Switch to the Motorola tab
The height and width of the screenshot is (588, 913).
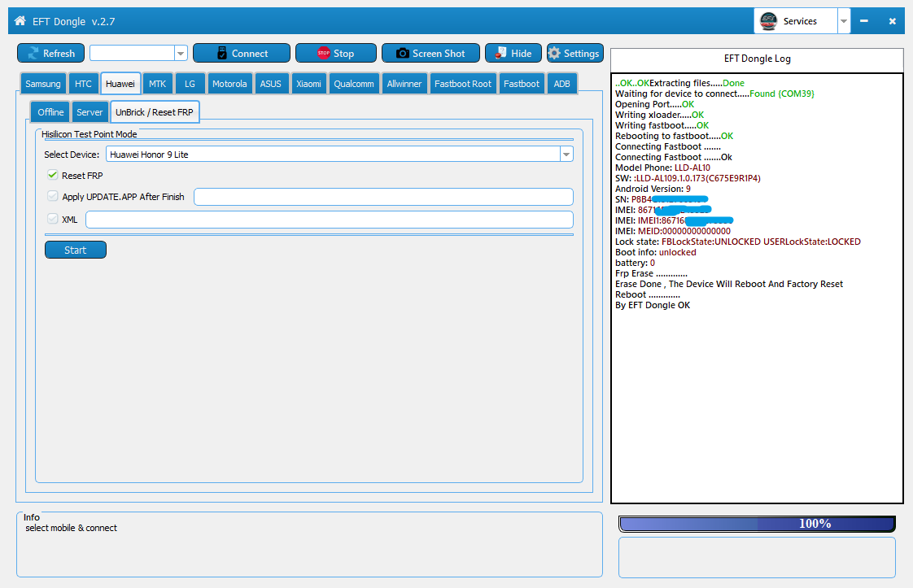229,84
